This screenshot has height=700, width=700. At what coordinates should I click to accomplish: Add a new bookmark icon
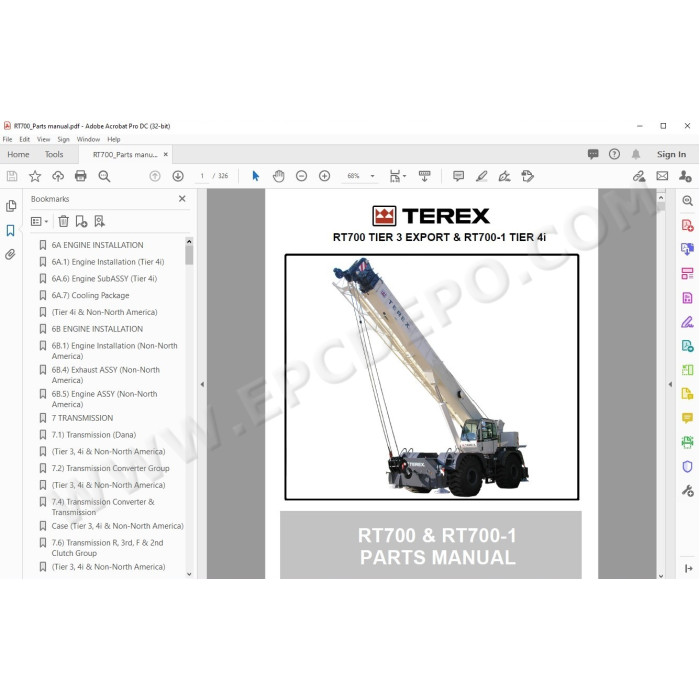point(81,221)
